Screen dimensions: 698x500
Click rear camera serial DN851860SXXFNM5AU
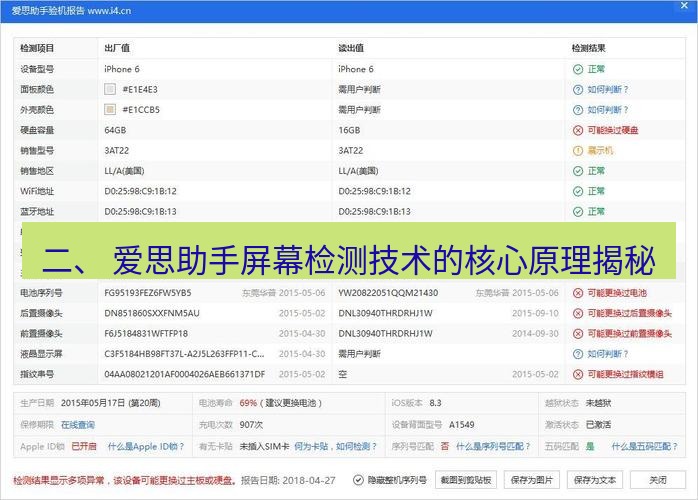tap(152, 313)
